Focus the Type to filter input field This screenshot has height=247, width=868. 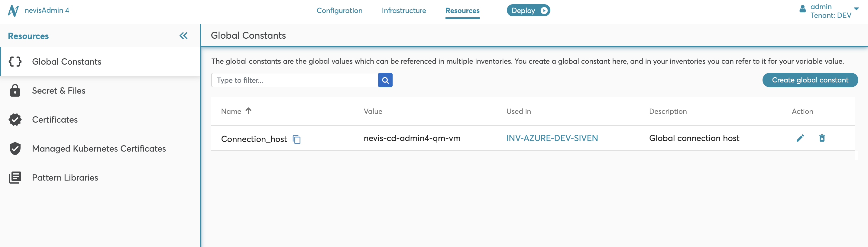coord(294,80)
